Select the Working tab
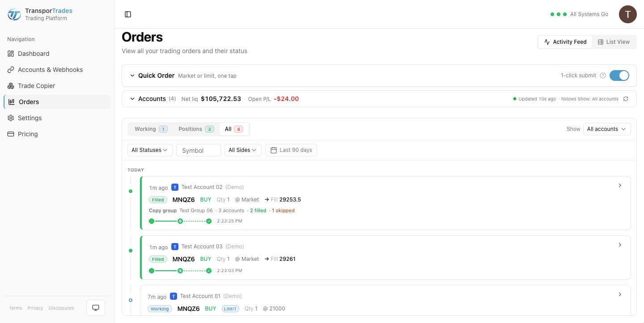The image size is (644, 323). pos(151,129)
